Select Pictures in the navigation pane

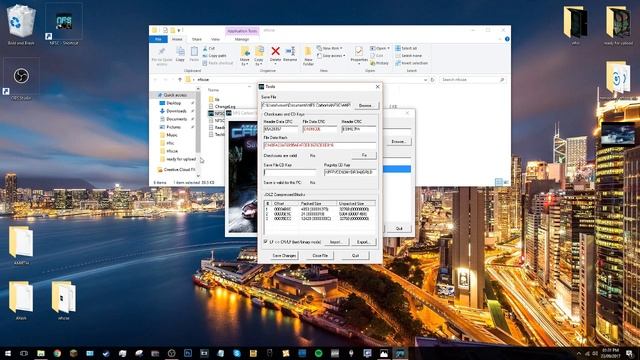click(x=173, y=127)
